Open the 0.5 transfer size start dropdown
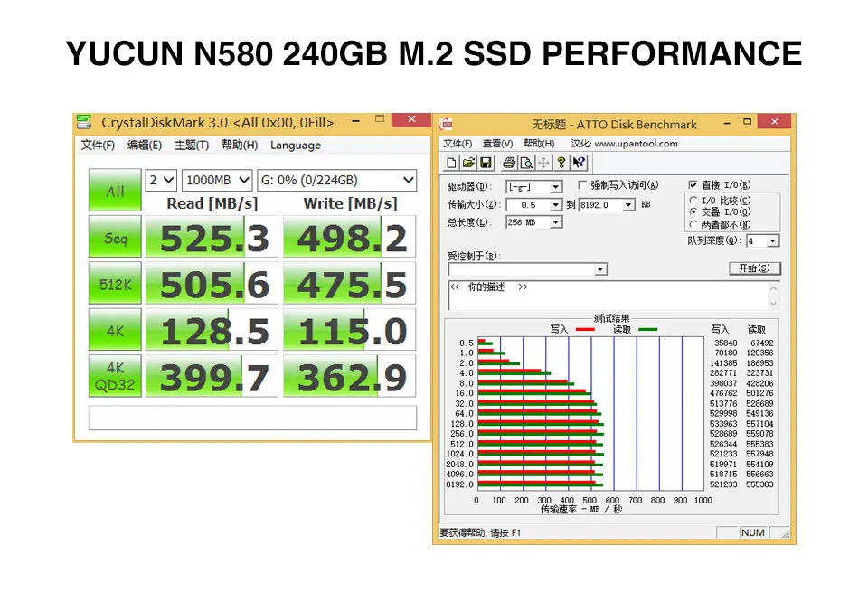This screenshot has height=611, width=868. [556, 205]
